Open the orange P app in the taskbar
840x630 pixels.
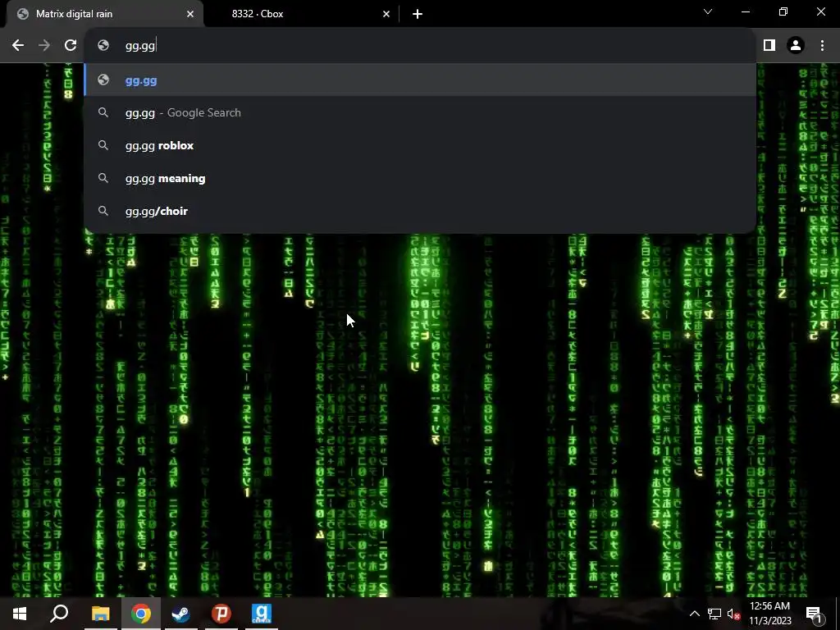coord(221,614)
